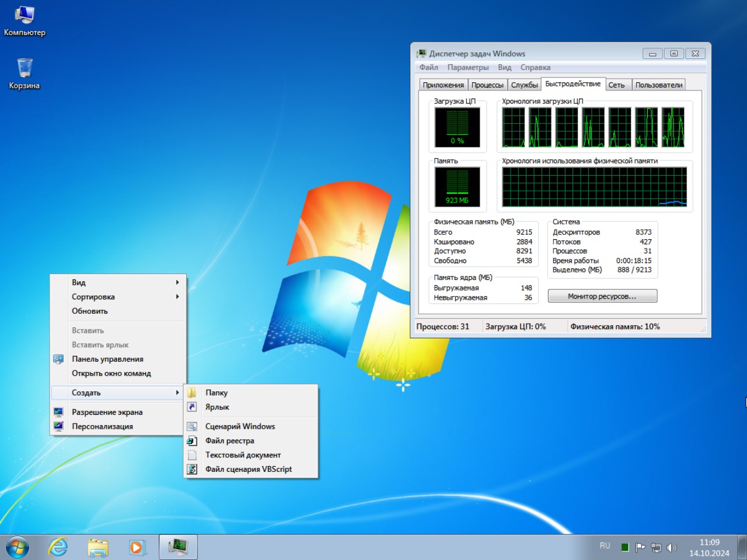
Task: Click the Task Manager taskbar button
Action: click(x=178, y=547)
